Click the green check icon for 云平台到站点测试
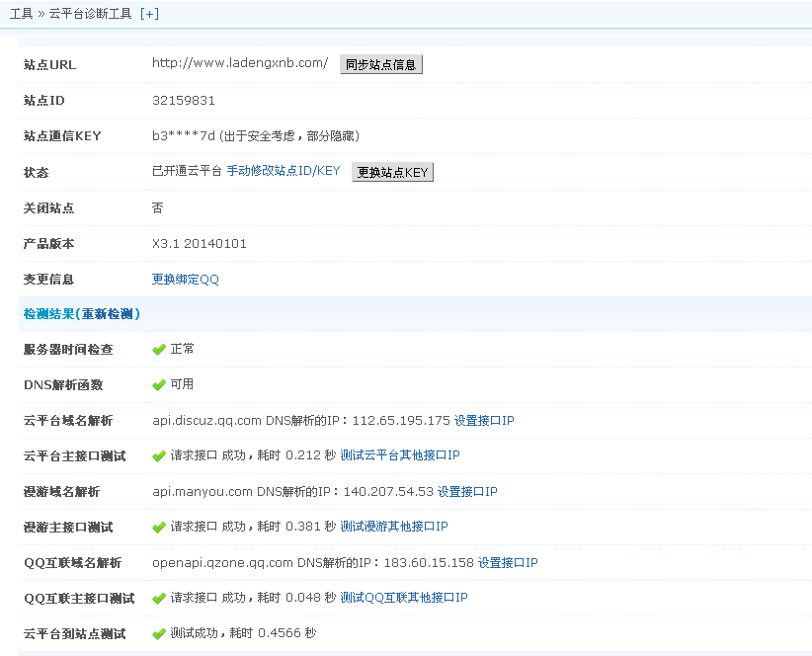 click(x=159, y=633)
